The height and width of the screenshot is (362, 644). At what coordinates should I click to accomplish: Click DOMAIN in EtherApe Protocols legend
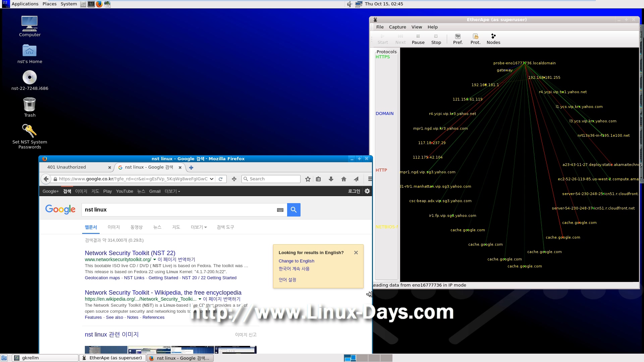[x=384, y=114]
